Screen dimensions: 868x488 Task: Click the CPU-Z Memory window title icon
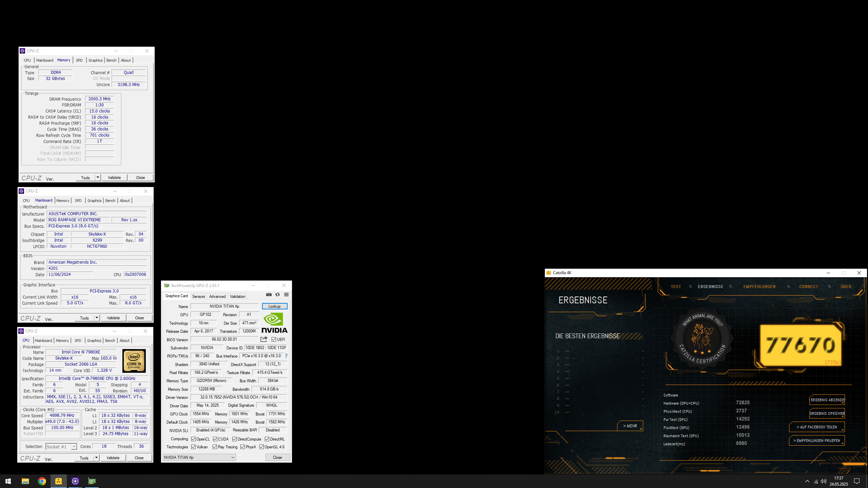click(x=22, y=51)
